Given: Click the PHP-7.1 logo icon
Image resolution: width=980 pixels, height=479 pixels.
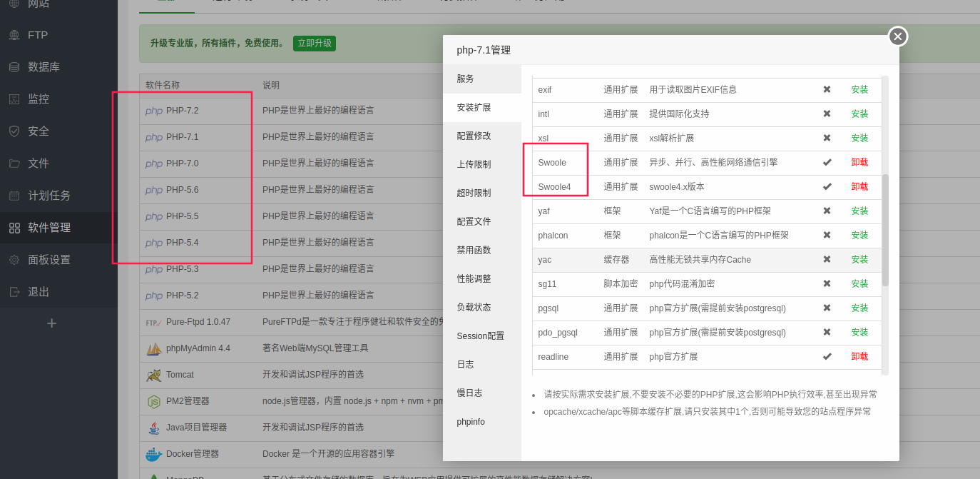Looking at the screenshot, I should [x=154, y=137].
